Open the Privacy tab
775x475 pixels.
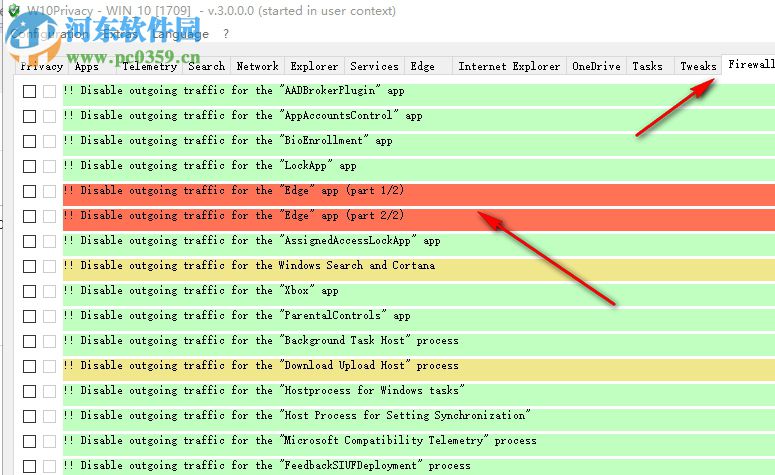tap(41, 66)
